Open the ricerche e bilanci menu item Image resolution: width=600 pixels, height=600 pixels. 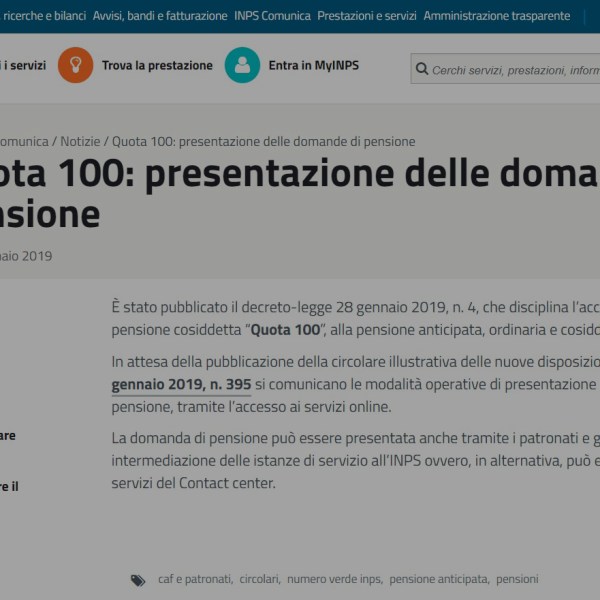coord(44,16)
